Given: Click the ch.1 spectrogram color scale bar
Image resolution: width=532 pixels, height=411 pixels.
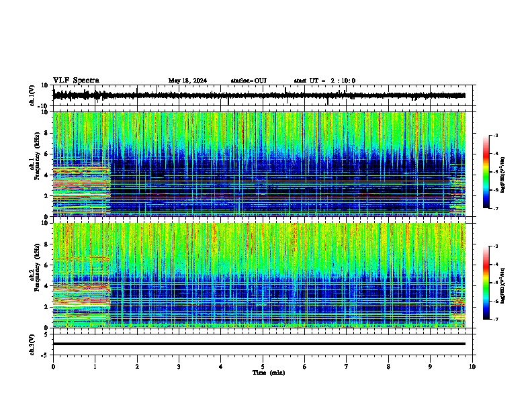Looking at the screenshot, I should (486, 172).
